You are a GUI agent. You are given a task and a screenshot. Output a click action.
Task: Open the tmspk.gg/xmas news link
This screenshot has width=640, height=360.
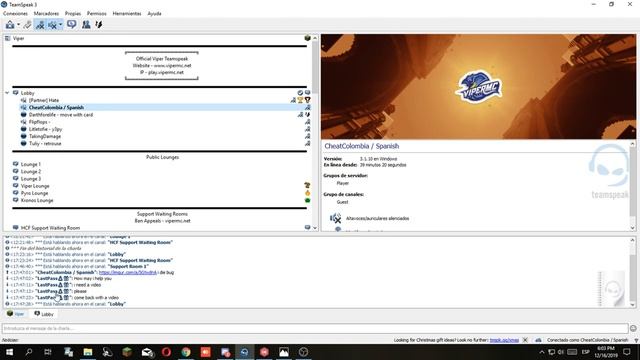(504, 340)
